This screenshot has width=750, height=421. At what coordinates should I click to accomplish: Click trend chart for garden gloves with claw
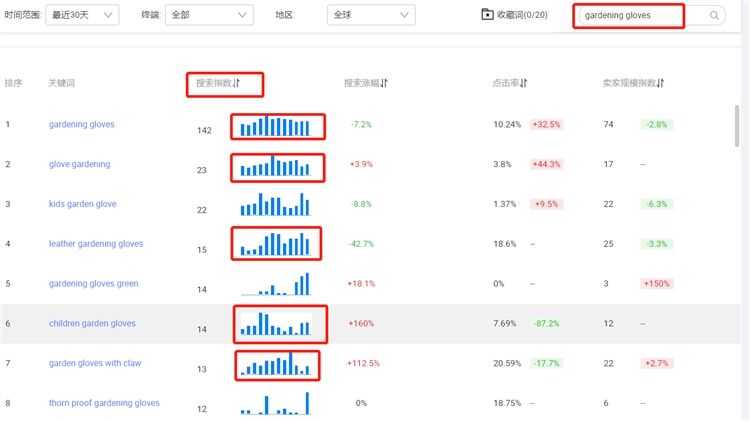(x=276, y=364)
